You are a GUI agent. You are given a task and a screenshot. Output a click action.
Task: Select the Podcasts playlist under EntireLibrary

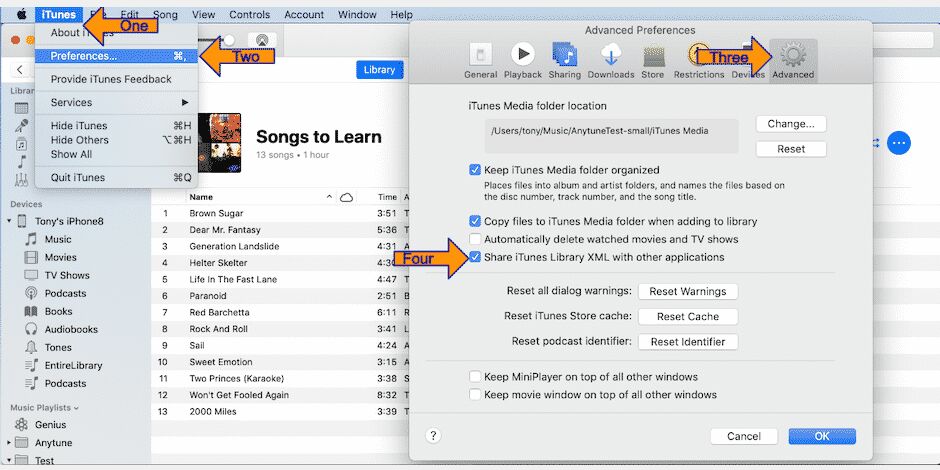[x=65, y=383]
